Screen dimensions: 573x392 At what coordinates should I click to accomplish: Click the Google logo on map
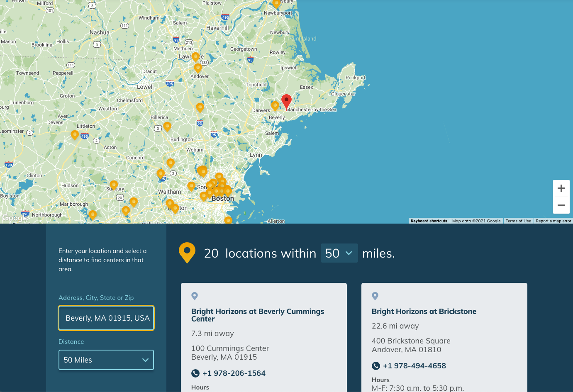pyautogui.click(x=15, y=218)
